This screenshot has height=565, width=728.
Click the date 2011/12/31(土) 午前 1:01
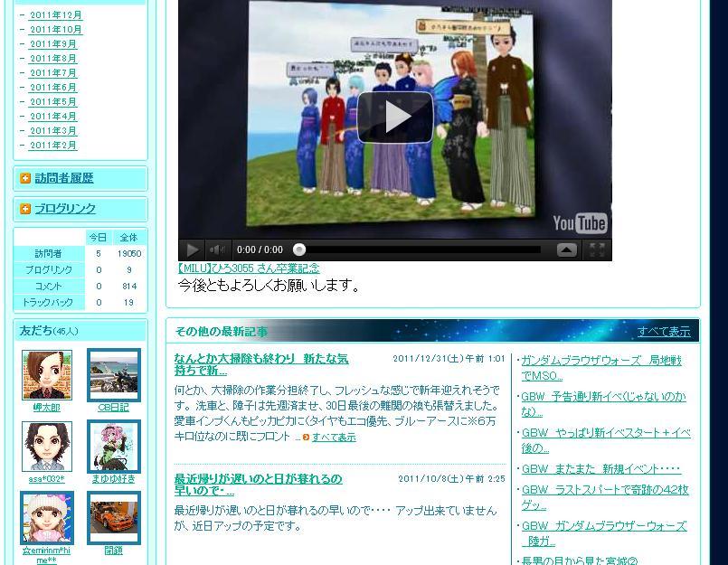point(449,358)
